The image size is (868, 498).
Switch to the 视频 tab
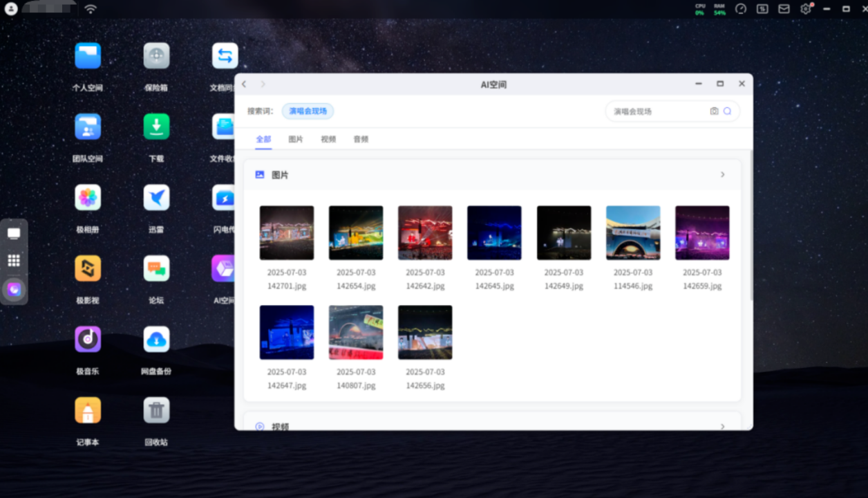point(328,139)
